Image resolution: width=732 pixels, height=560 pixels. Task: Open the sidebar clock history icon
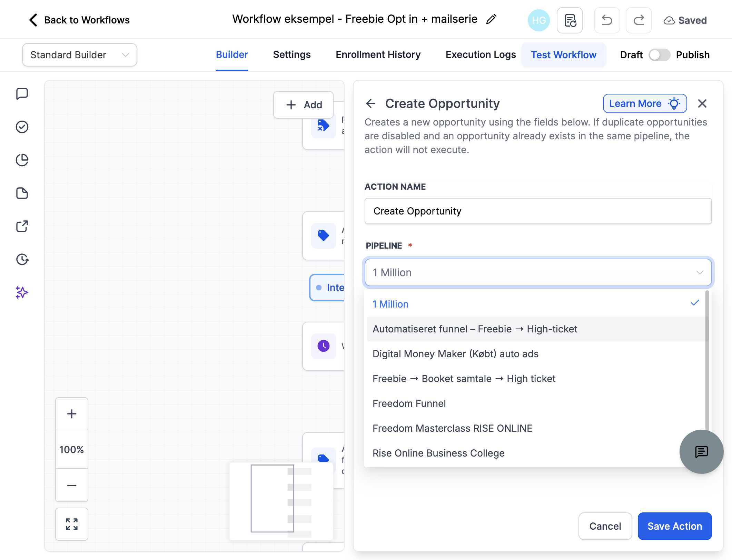22,259
